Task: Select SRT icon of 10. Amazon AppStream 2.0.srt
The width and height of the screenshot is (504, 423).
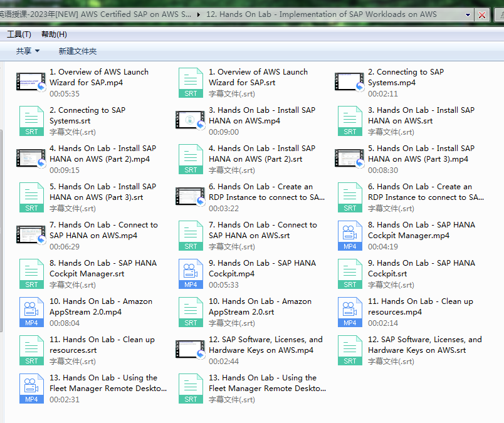Action: tap(191, 312)
